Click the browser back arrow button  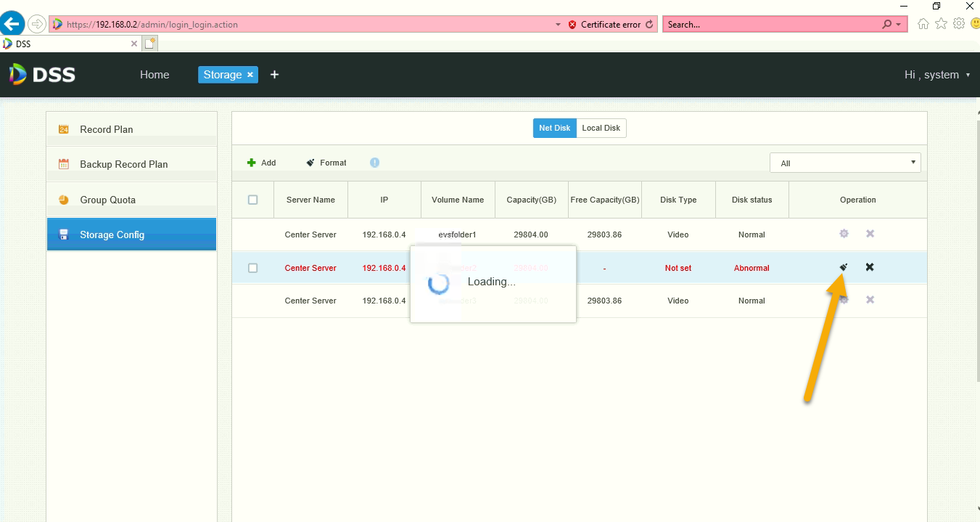point(12,24)
